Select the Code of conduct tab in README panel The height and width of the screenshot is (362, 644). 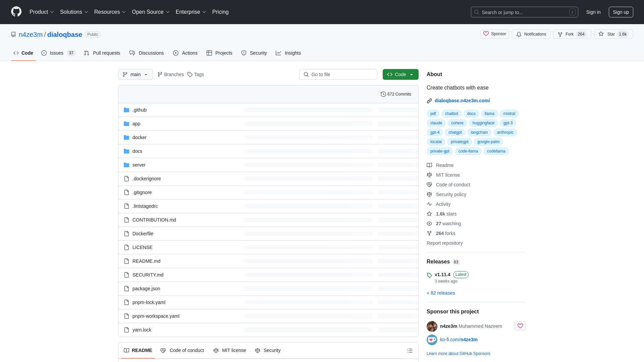[182, 350]
